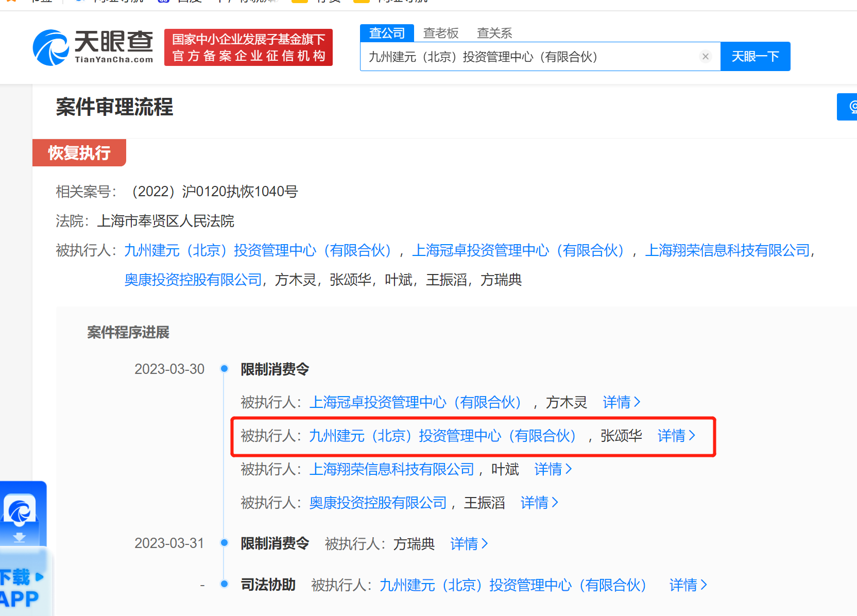Click the timeline dot beside 2023-03-30
The image size is (857, 616).
[x=224, y=369]
